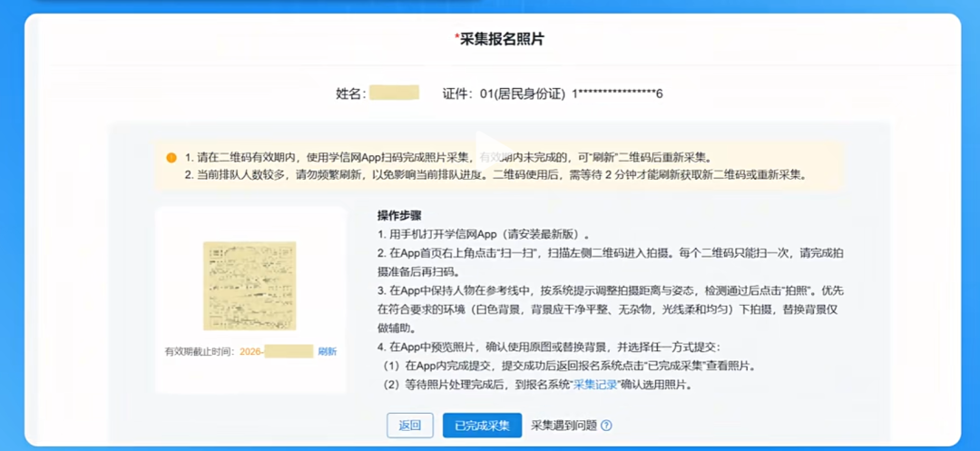980x451 pixels.
Task: Click the orange warning icon in the notice
Action: [x=171, y=157]
